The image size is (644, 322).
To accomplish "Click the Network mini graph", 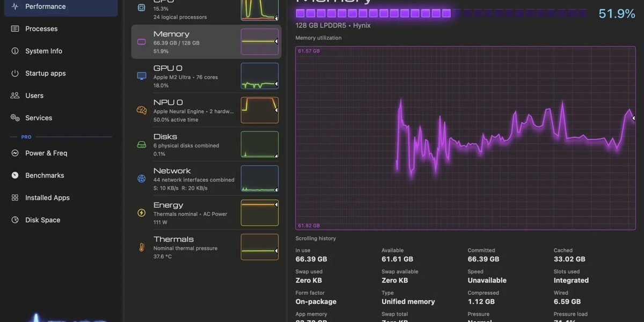I will coord(260,179).
